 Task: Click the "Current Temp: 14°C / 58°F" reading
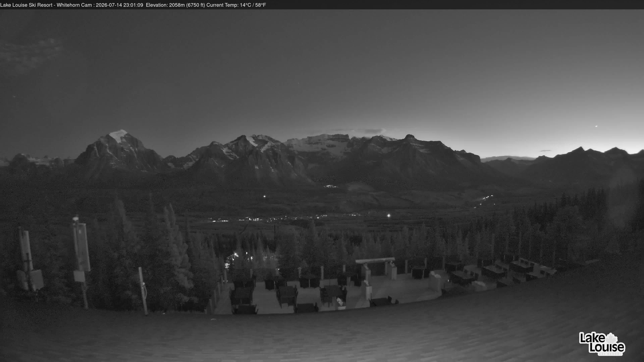[x=236, y=5]
